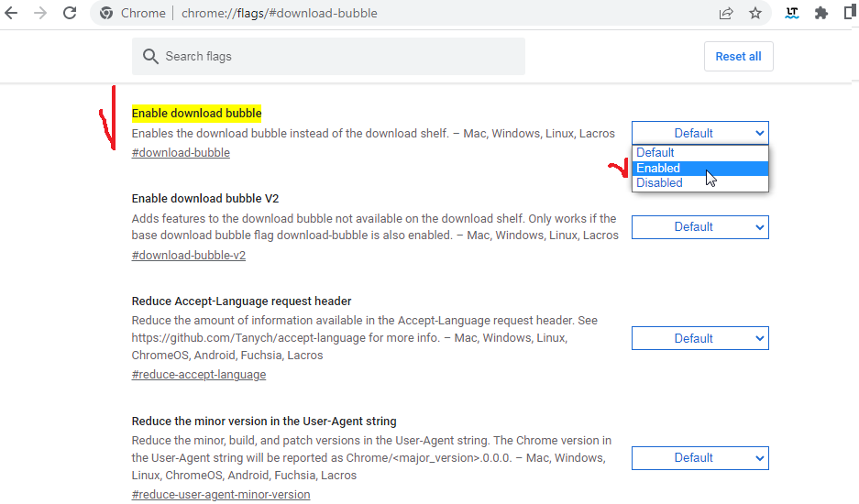Open the LT extension icon
Viewport: 859px width, 504px height.
792,14
